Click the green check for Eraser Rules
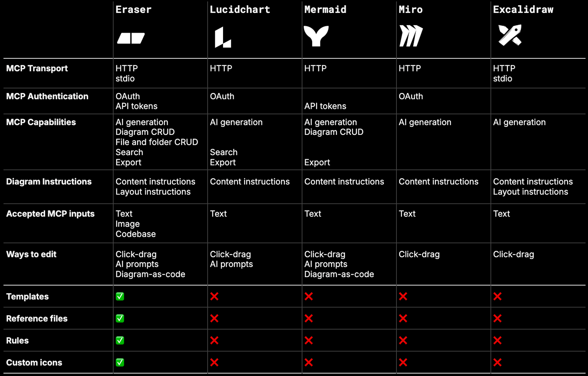Screen dimensions: 588x376 click(x=120, y=340)
